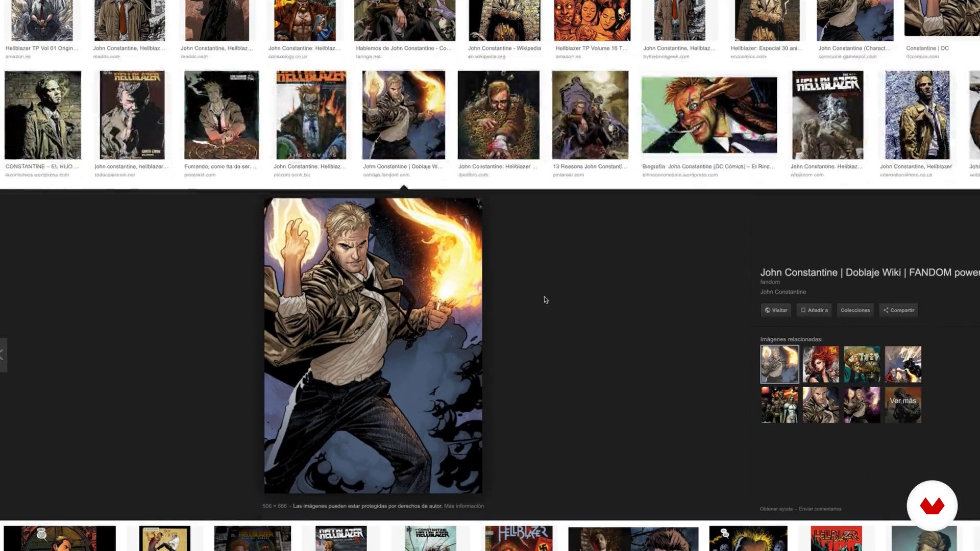The image size is (980, 551).
Task: Open the '13 Reasons John Constanti...' thumbnail
Action: (x=590, y=115)
